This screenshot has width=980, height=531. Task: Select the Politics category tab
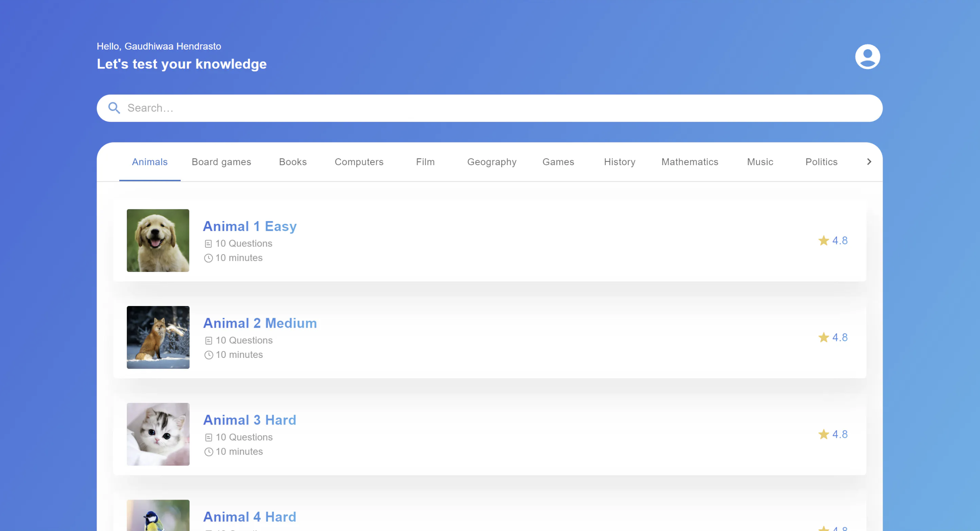click(x=821, y=162)
